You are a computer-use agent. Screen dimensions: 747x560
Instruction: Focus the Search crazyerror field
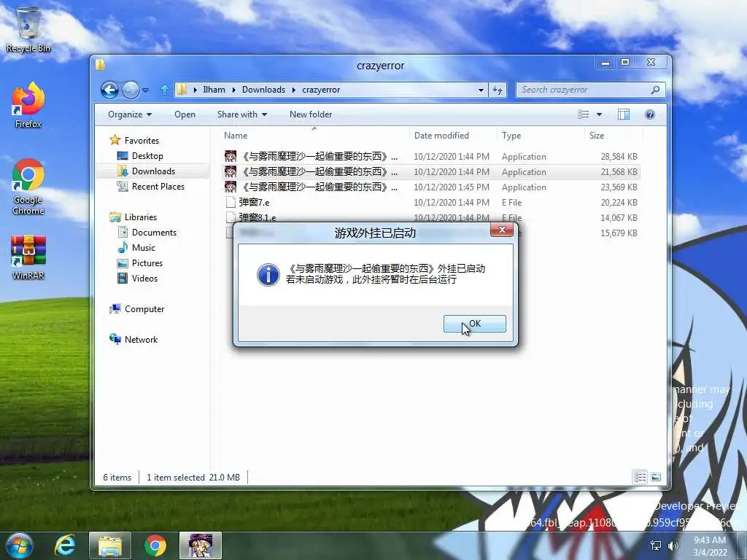click(584, 90)
